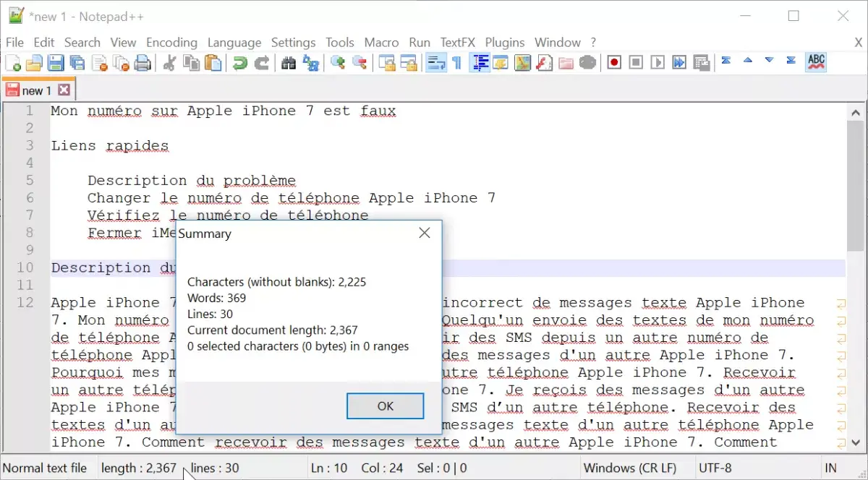Click Save Current Recorded Macro icon
Screen dimensions: 868x480
point(701,63)
